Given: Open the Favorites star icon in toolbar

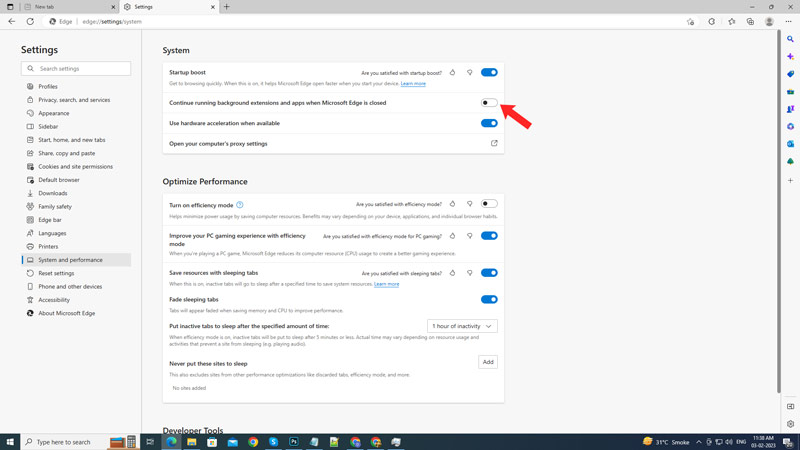Looking at the screenshot, I should tap(732, 21).
